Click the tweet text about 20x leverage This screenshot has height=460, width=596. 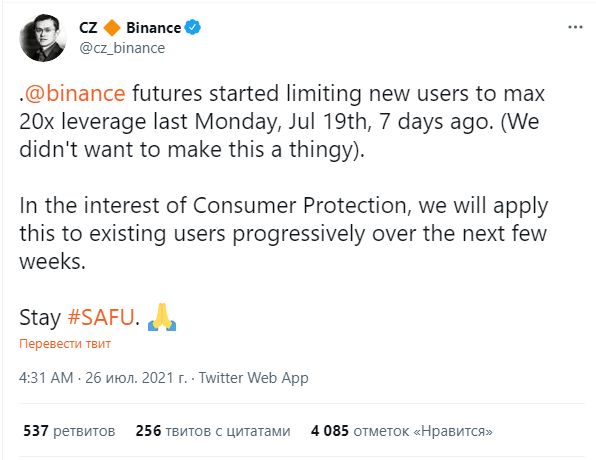coord(284,122)
